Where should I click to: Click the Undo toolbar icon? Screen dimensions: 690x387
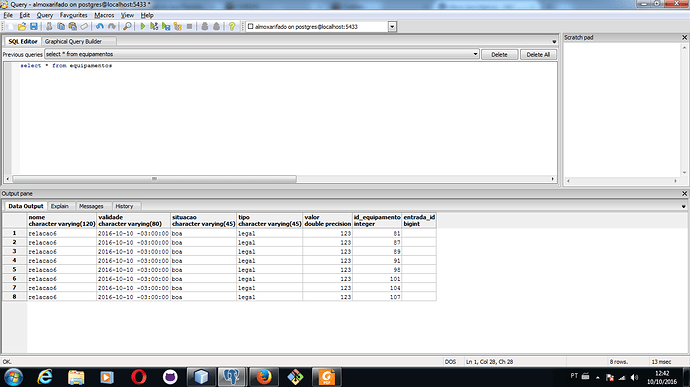tap(99, 26)
